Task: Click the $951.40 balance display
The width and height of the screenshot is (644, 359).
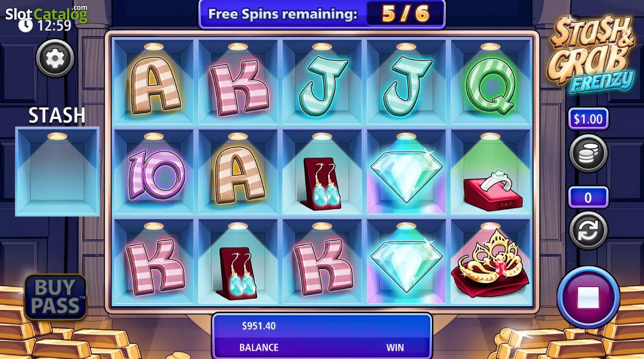Action: pos(259,326)
